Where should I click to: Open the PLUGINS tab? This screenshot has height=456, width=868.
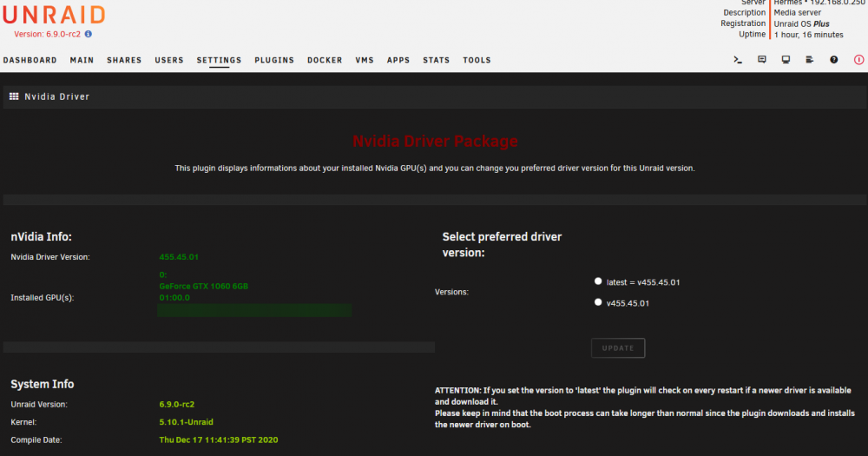click(x=274, y=60)
